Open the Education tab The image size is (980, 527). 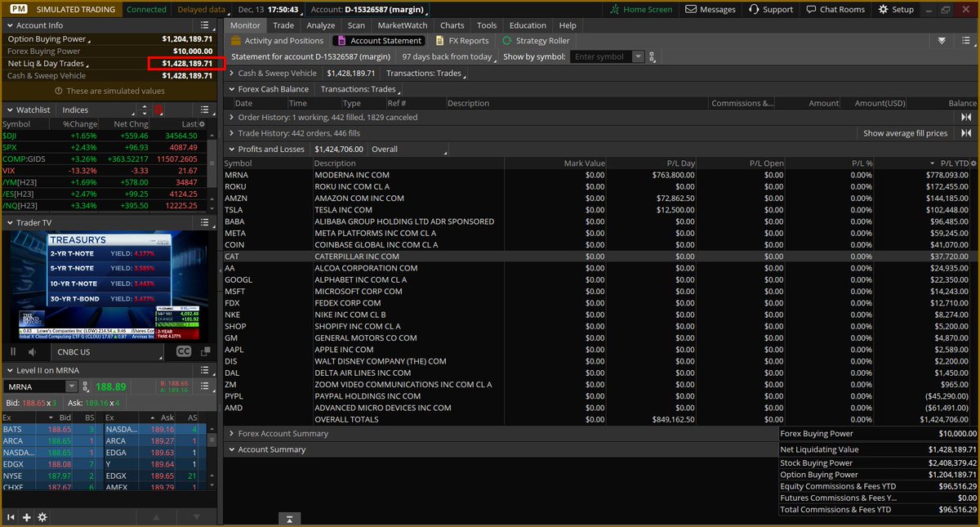click(528, 25)
